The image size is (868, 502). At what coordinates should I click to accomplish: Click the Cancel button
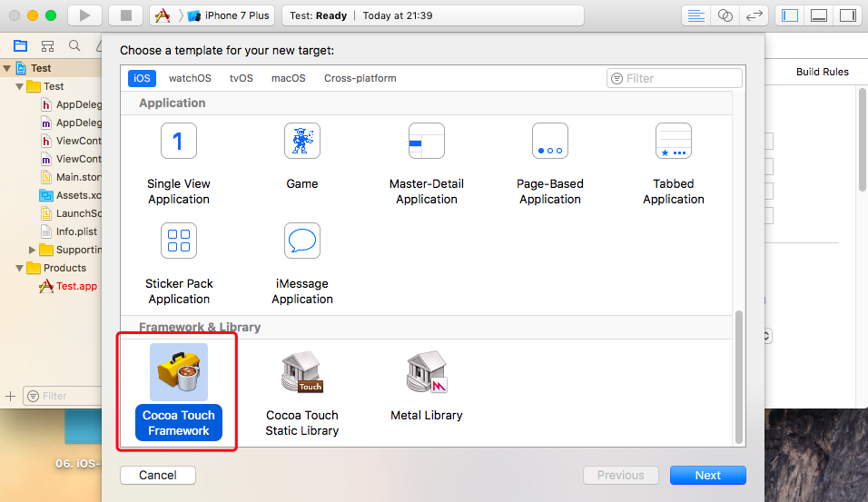point(158,475)
